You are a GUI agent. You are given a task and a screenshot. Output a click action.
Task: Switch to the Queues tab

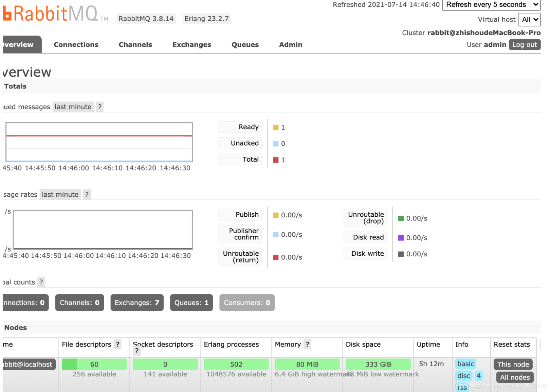click(245, 44)
